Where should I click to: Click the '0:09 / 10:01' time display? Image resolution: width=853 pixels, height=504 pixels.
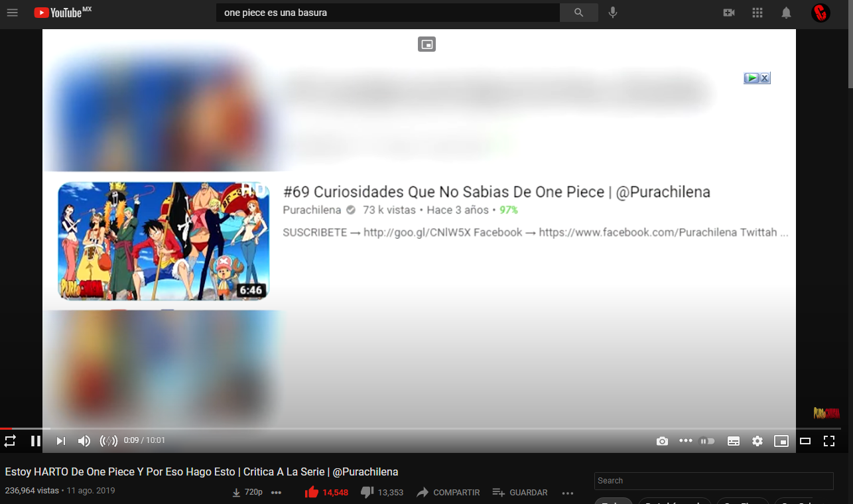point(145,440)
